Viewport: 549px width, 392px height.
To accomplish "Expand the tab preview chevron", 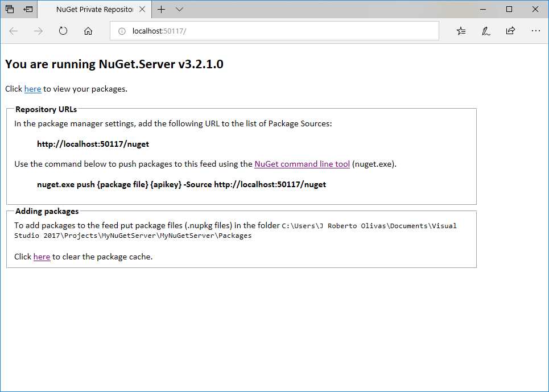I will 179,9.
